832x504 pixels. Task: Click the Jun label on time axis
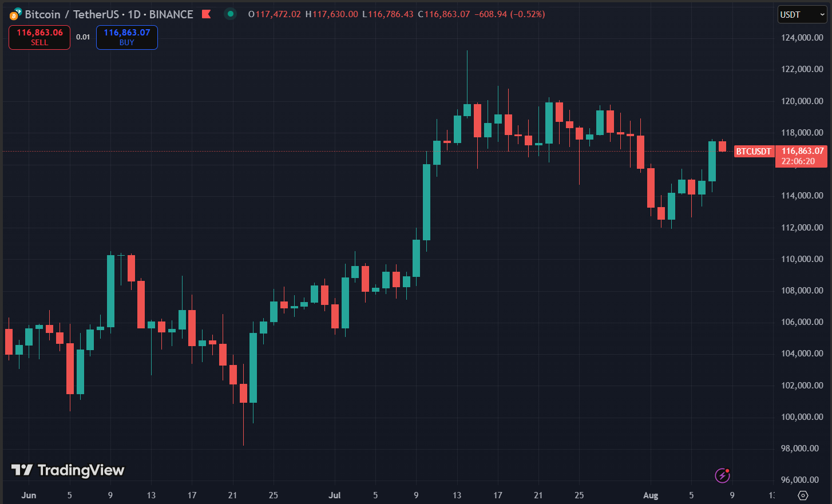29,495
